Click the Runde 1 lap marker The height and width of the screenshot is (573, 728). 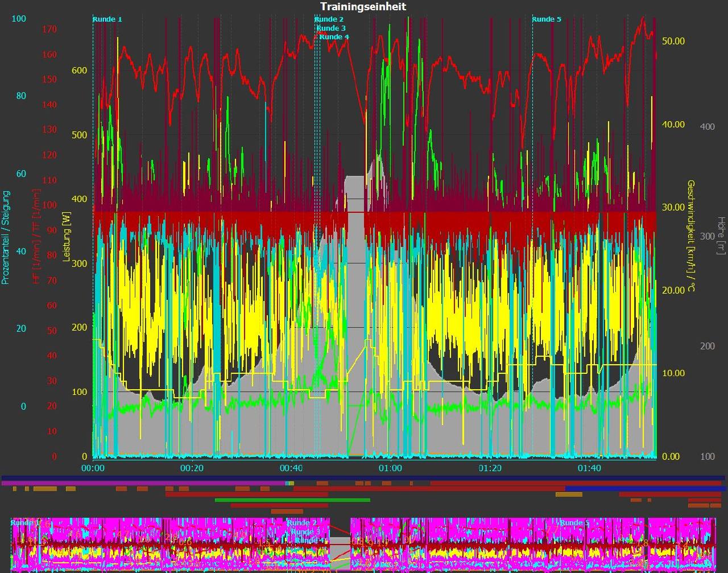point(107,19)
